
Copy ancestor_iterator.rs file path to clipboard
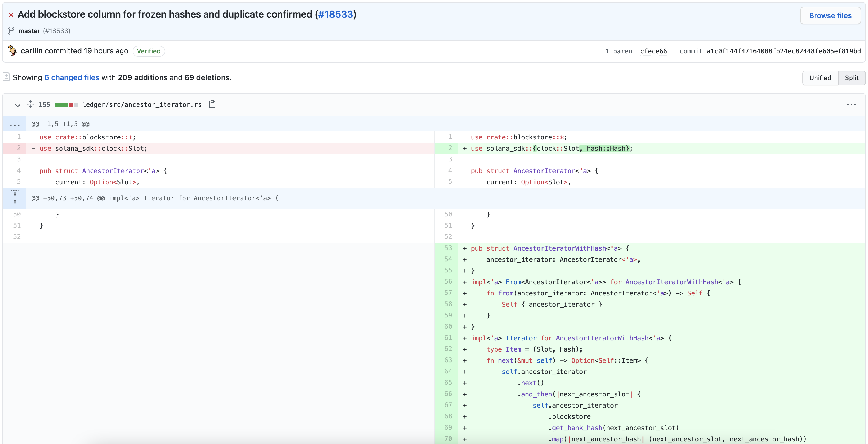pyautogui.click(x=212, y=104)
